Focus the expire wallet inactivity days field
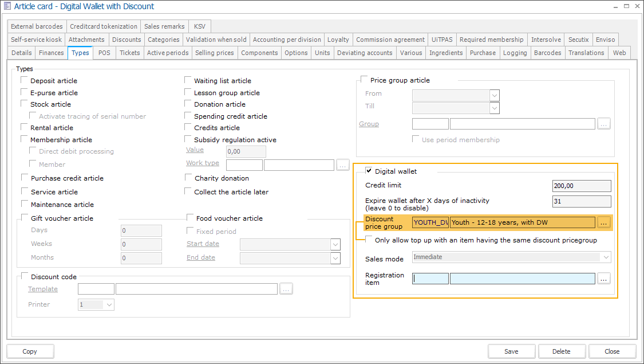This screenshot has height=364, width=644. tap(581, 201)
